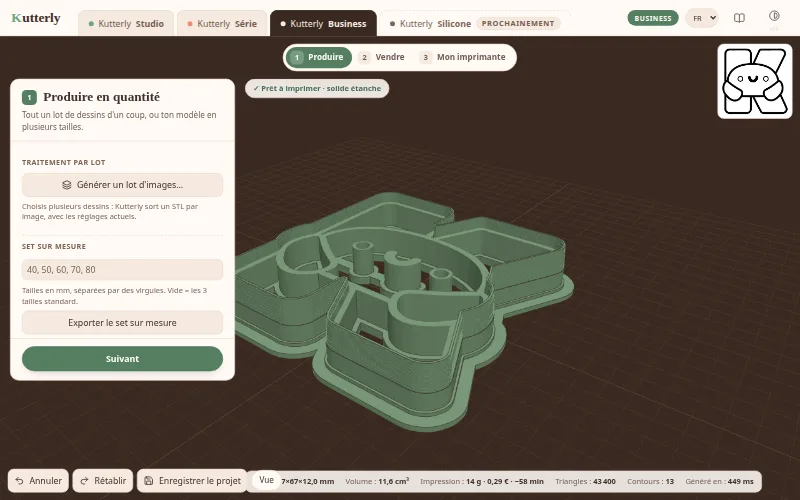Select the Kutterly Business tab
The image size is (800, 500).
(323, 23)
